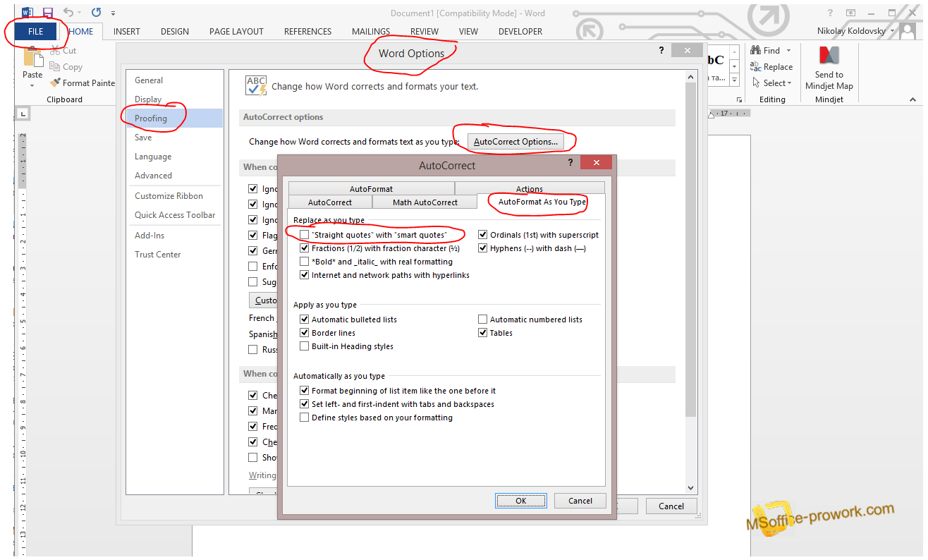
Task: Click the Styles group dialog launcher icon
Action: point(739,99)
